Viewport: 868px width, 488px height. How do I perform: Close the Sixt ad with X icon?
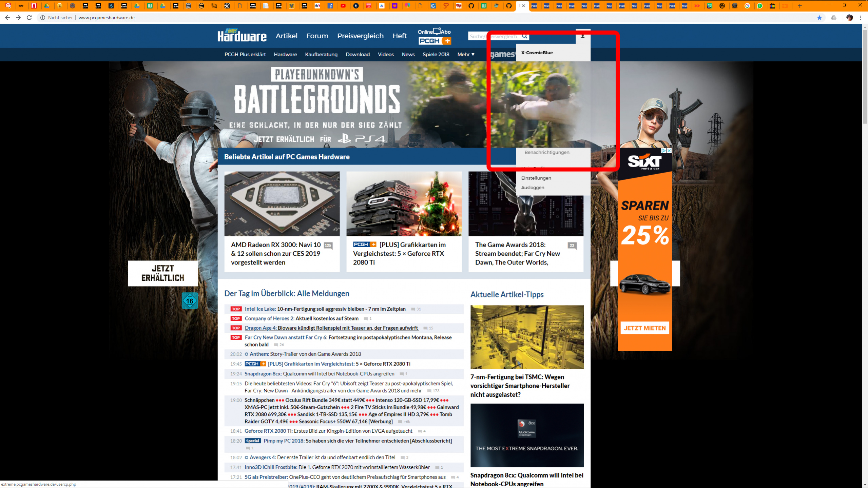(x=669, y=151)
